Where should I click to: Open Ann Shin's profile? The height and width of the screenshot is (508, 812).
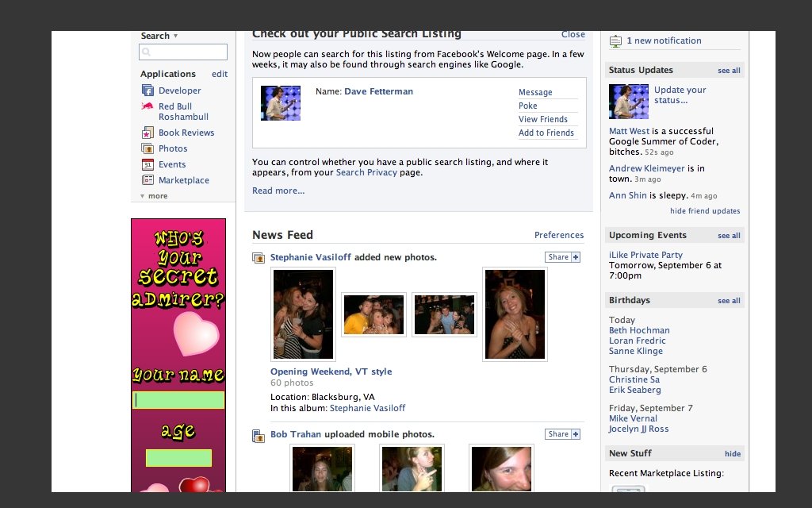pyautogui.click(x=628, y=195)
